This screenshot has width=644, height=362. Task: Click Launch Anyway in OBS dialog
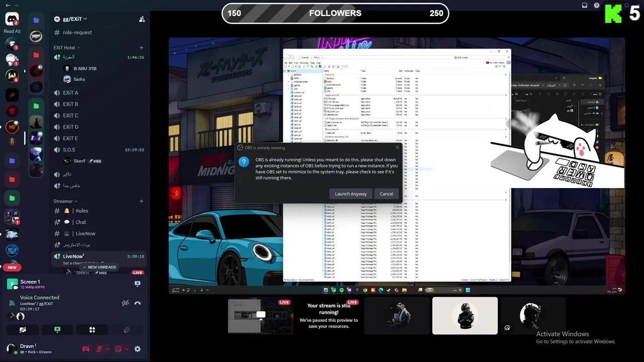pyautogui.click(x=351, y=194)
